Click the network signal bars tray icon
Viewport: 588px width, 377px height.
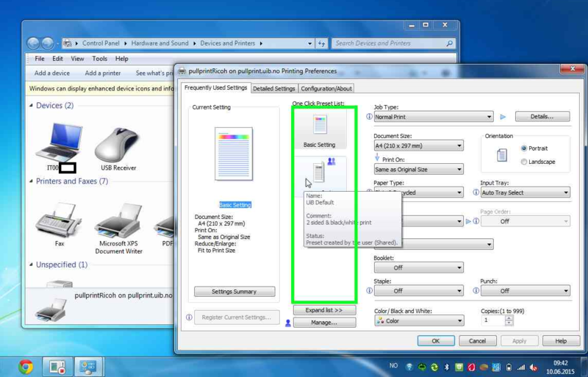coord(521,367)
